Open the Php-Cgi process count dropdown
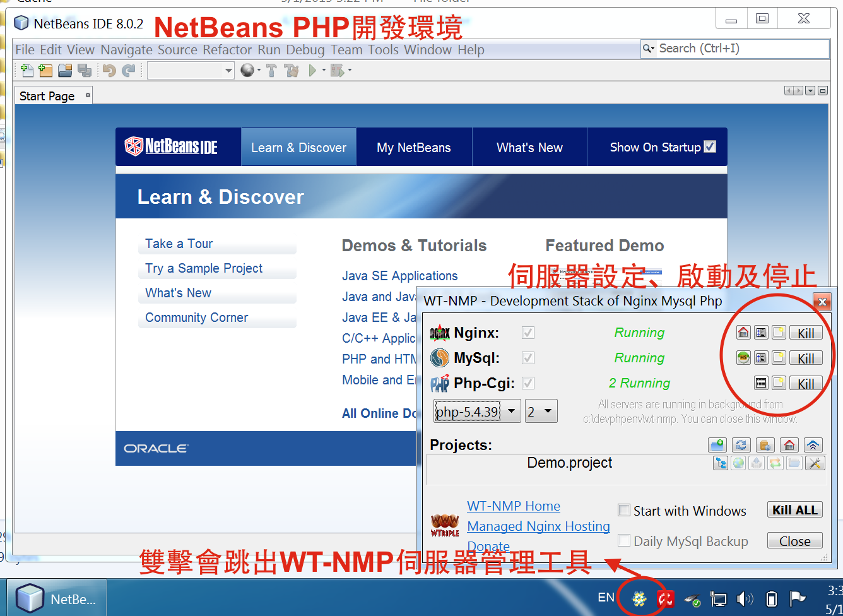Viewport: 843px width, 616px height. 541,412
